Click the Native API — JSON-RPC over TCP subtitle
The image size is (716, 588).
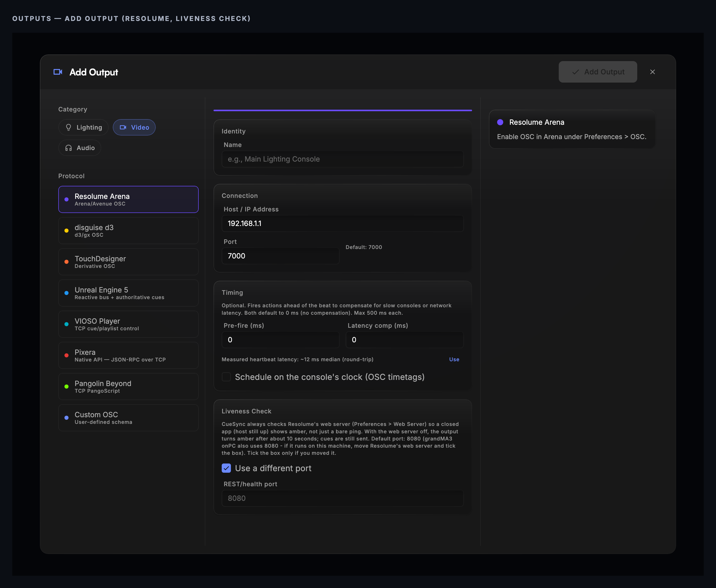click(x=120, y=360)
